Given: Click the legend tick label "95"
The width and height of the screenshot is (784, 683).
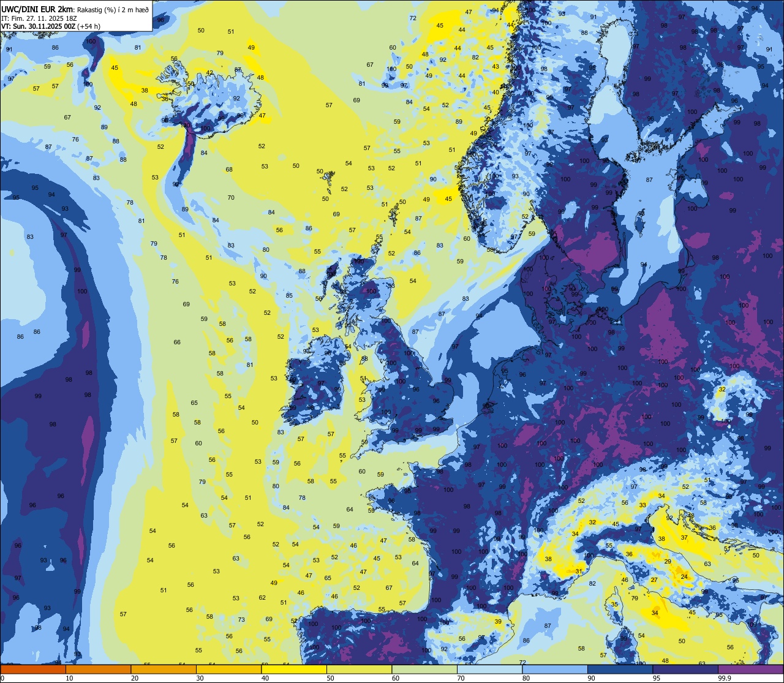Looking at the screenshot, I should click(657, 678).
